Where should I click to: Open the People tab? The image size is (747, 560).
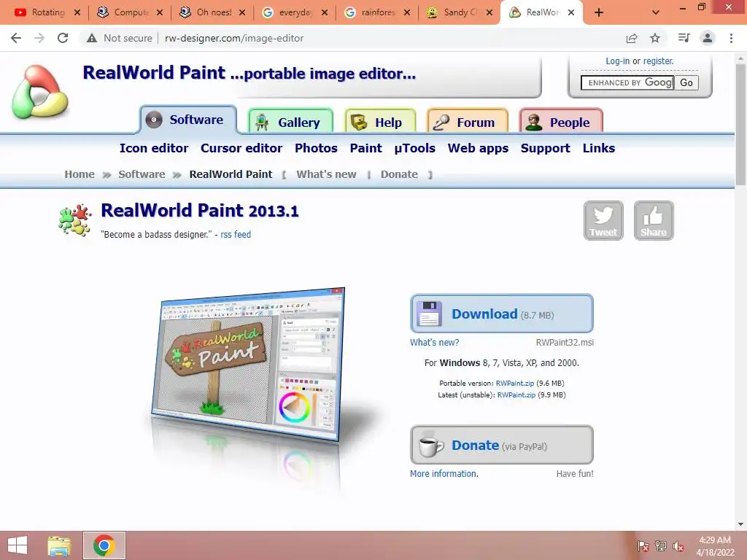[x=561, y=122]
